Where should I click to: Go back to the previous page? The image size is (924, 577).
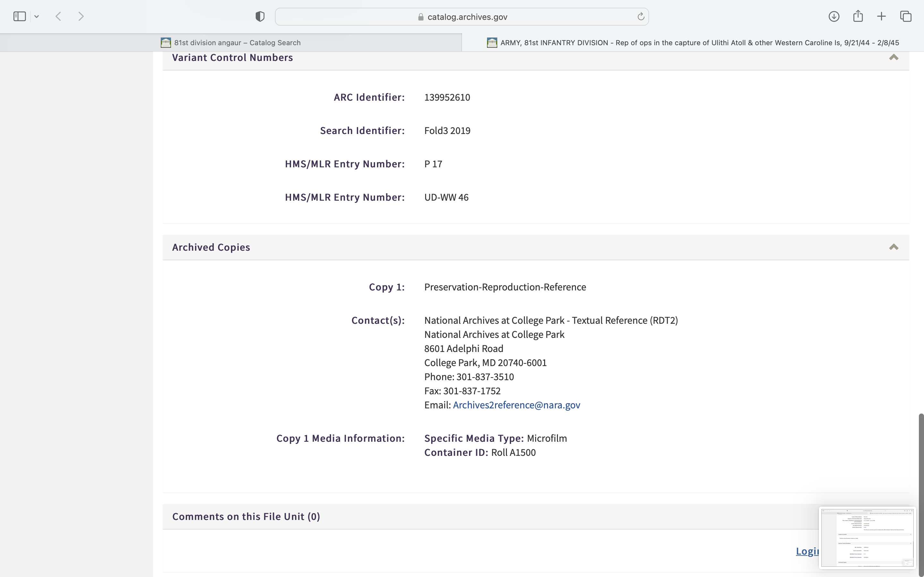(x=58, y=16)
